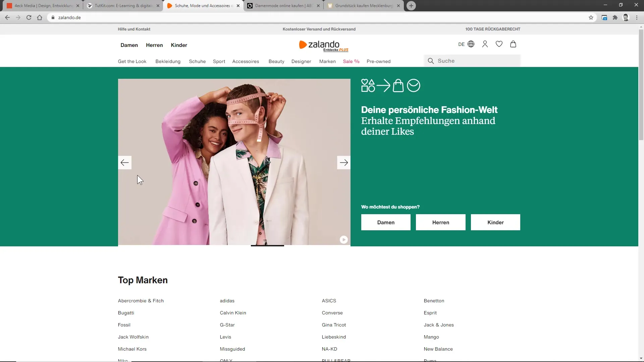Open the Converse brand link
The image size is (644, 362).
(x=332, y=313)
